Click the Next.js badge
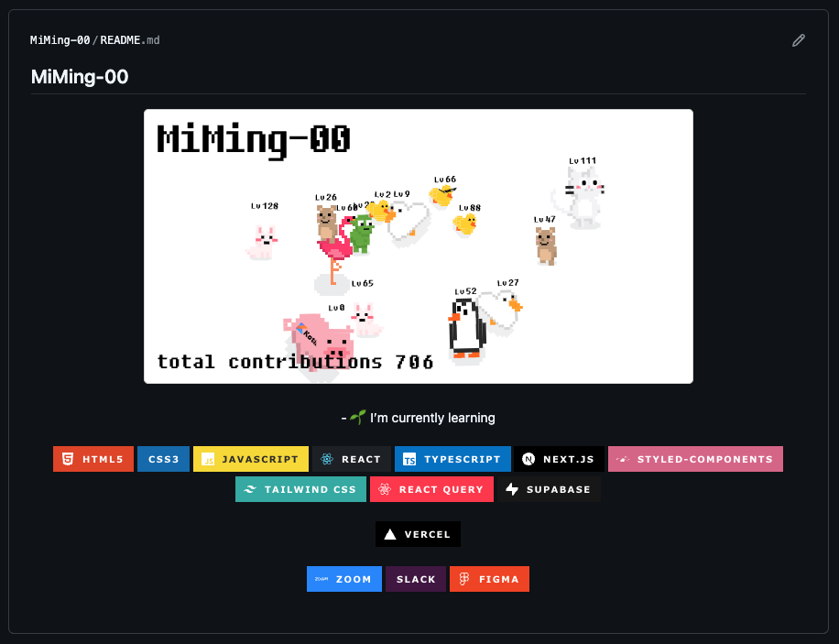839x644 pixels. (559, 459)
